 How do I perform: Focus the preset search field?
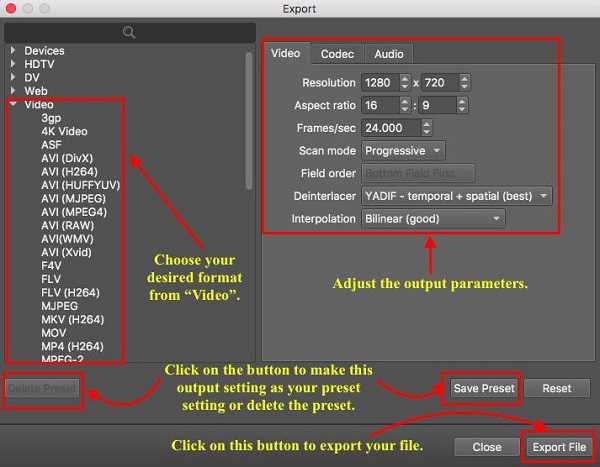click(x=130, y=33)
